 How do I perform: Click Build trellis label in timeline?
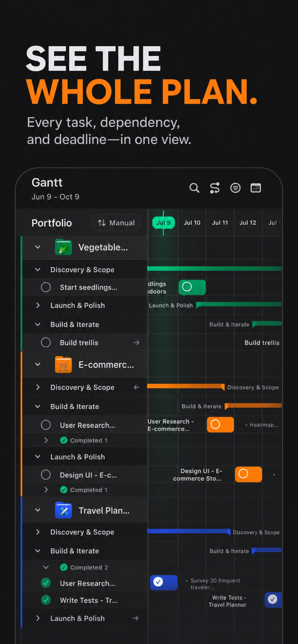click(262, 342)
